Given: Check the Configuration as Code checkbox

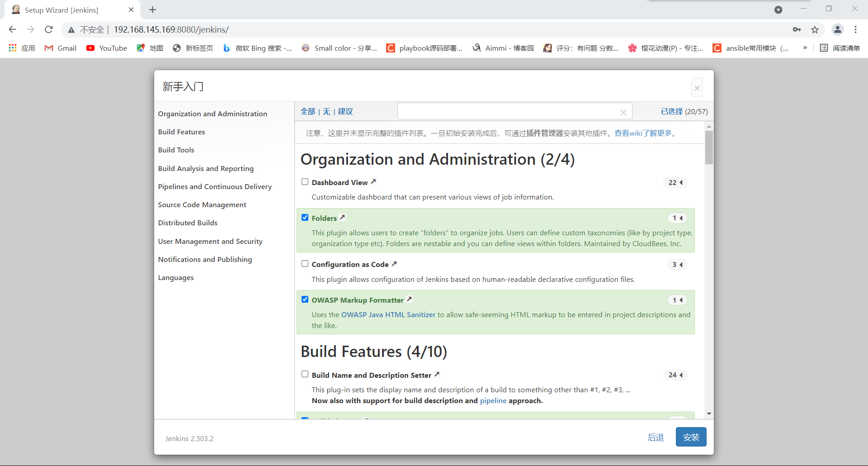Looking at the screenshot, I should [305, 264].
